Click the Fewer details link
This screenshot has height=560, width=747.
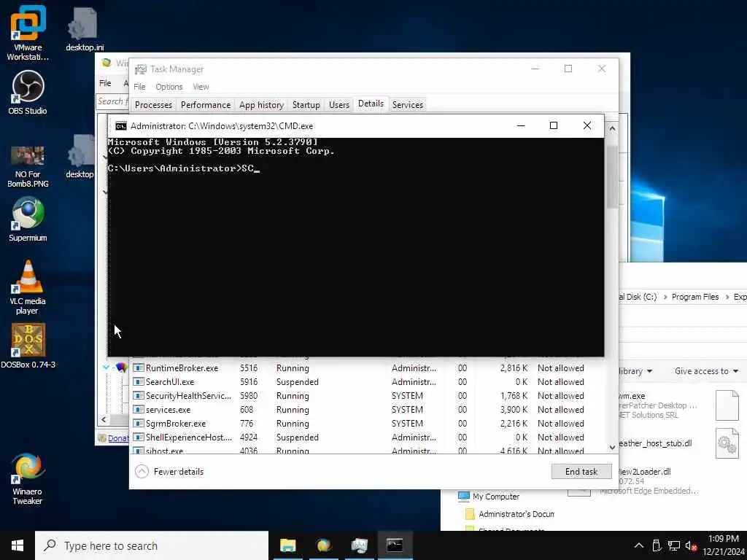[x=179, y=472]
